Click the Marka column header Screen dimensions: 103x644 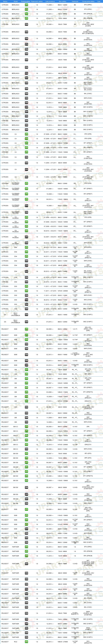point(5,1)
